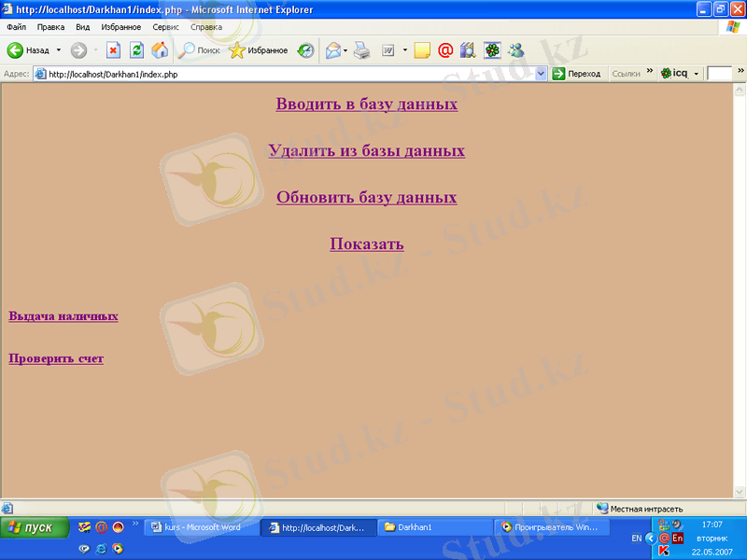
Task: Expand the address bar dropdown
Action: (541, 75)
